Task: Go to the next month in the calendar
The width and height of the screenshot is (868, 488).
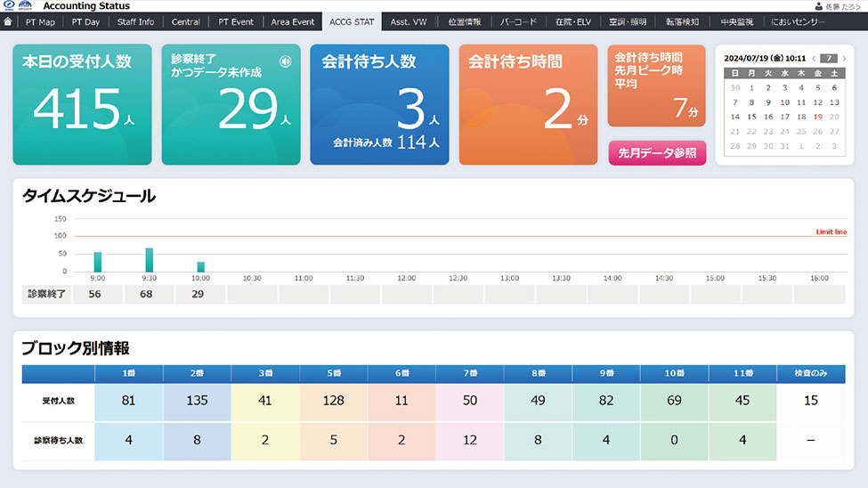Action: [844, 58]
